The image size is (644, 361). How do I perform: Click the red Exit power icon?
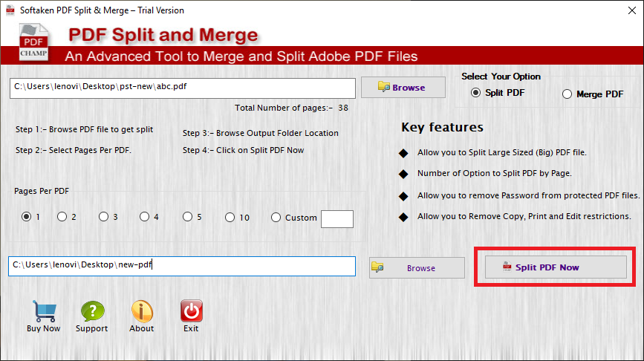tap(192, 310)
